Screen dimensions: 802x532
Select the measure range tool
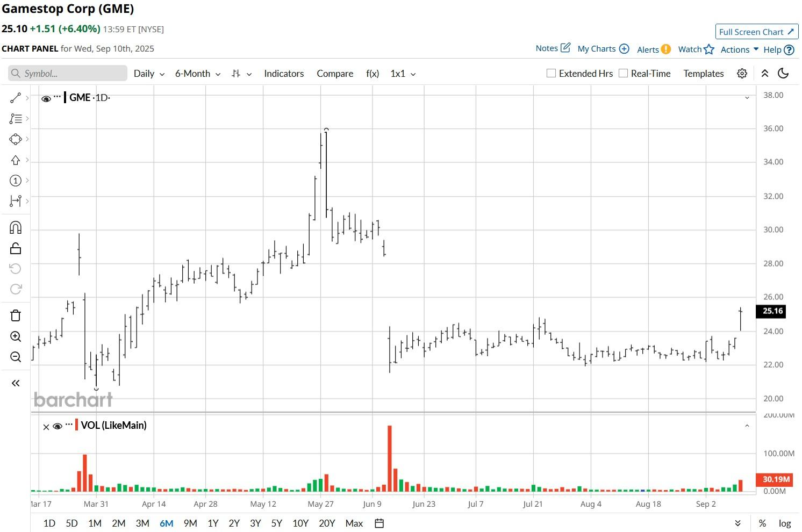point(16,201)
